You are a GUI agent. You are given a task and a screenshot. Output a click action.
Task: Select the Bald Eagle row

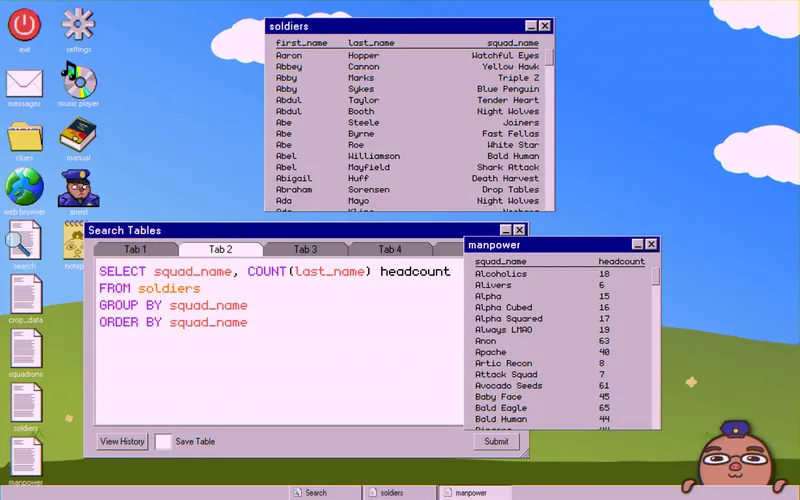coord(560,408)
